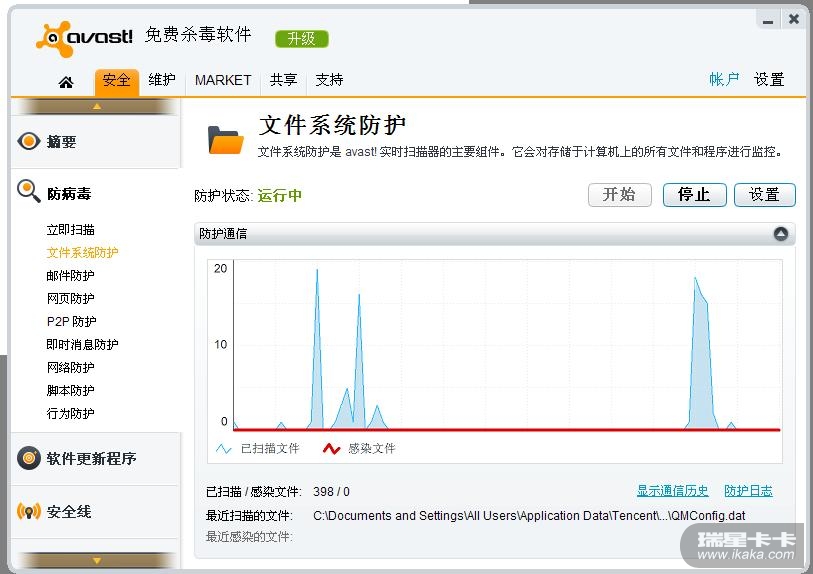Go to the home tab icon

click(66, 82)
